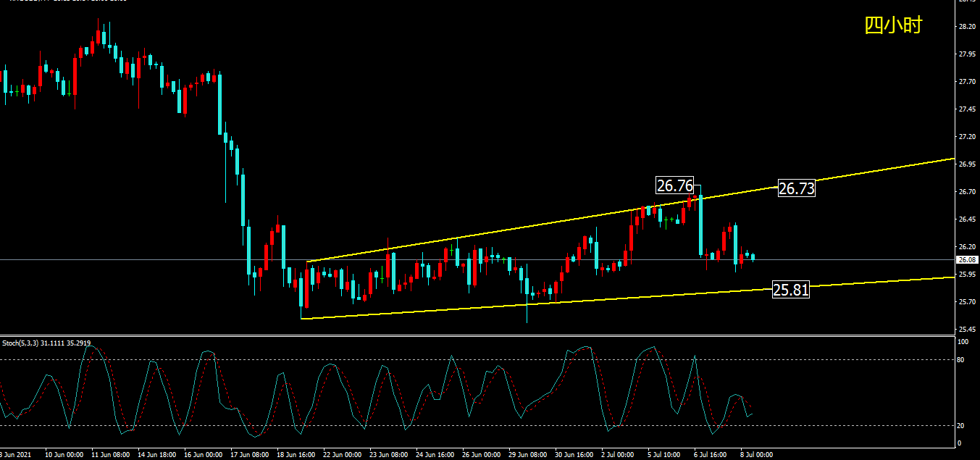Click the 17 Jun 08:00 time label
This screenshot has height=460, width=980.
251,455
